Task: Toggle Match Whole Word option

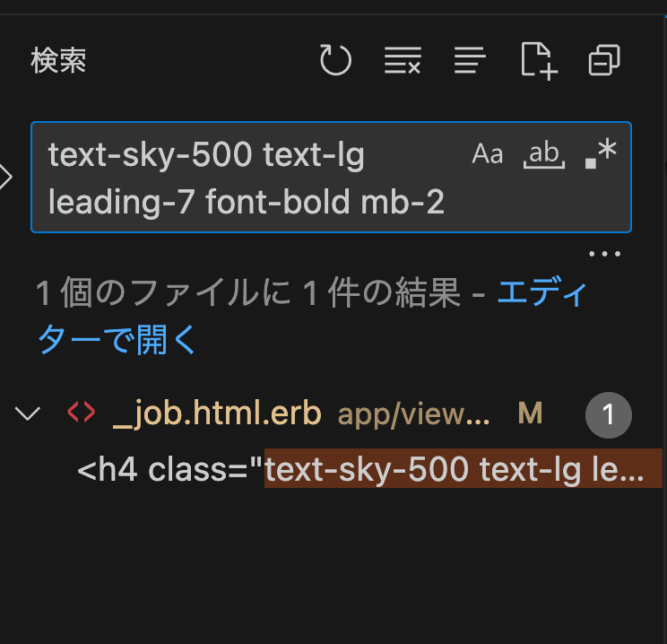Action: pyautogui.click(x=543, y=154)
